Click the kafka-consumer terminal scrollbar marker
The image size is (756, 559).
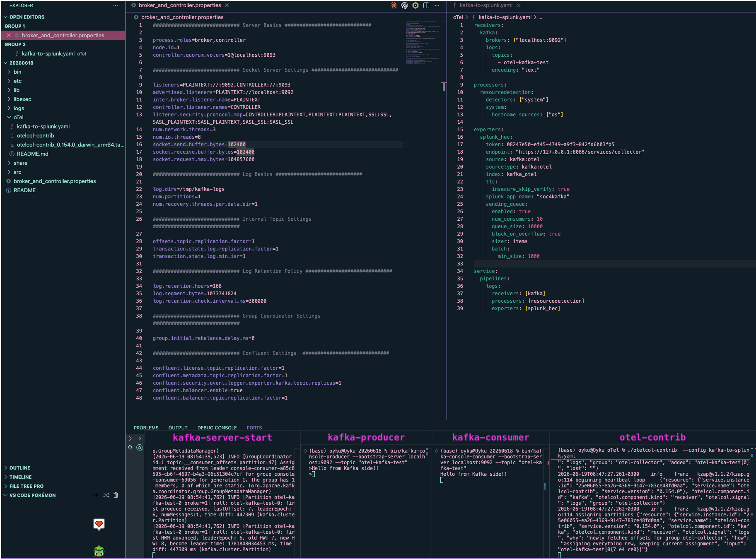click(x=545, y=486)
